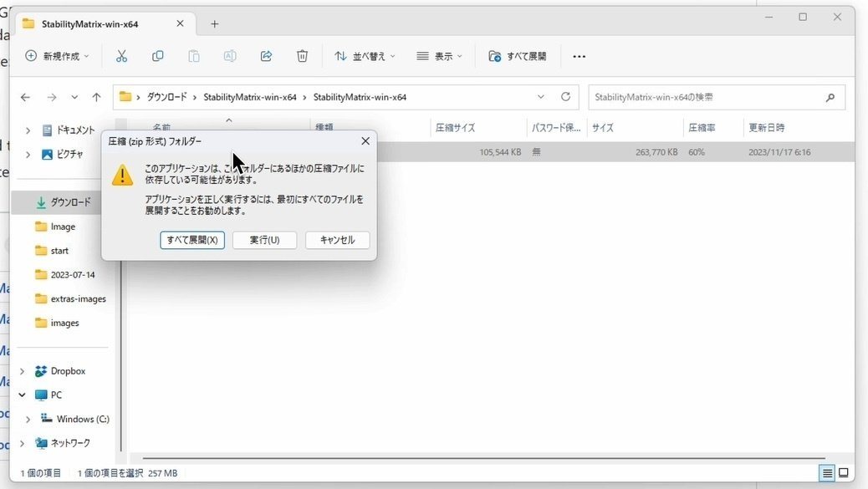868x489 pixels.
Task: Open the extras-images folder in sidebar
Action: (x=70, y=298)
